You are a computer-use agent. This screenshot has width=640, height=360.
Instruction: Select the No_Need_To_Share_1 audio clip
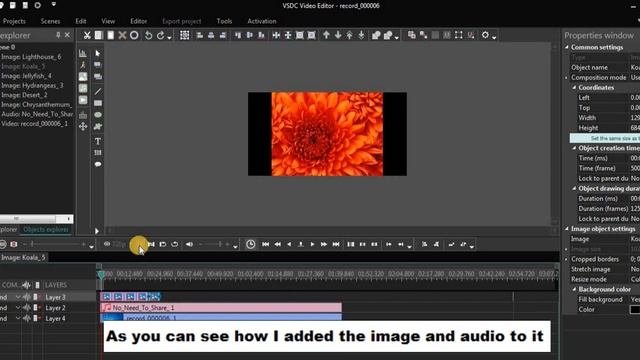point(221,308)
